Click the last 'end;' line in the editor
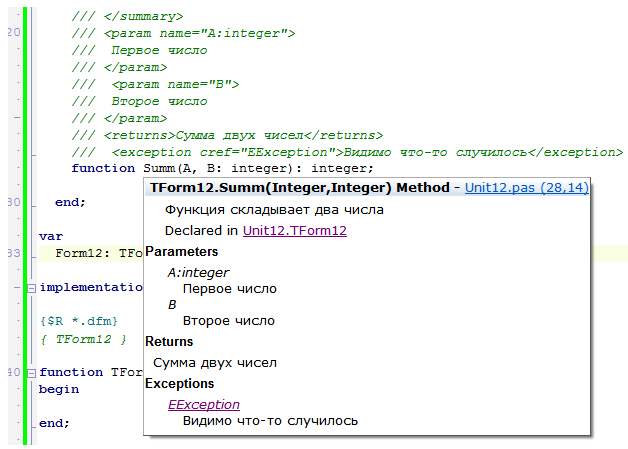Viewport: 628px width, 449px height. 54,423
